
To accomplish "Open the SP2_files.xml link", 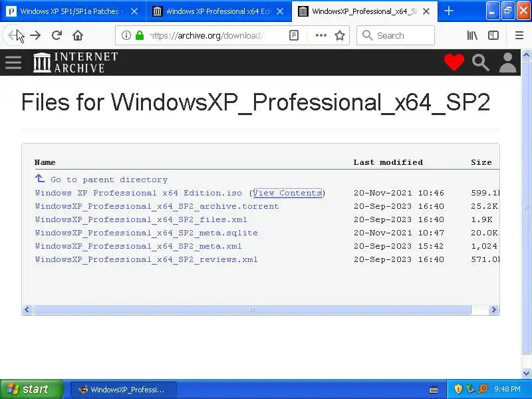I will pyautogui.click(x=141, y=219).
